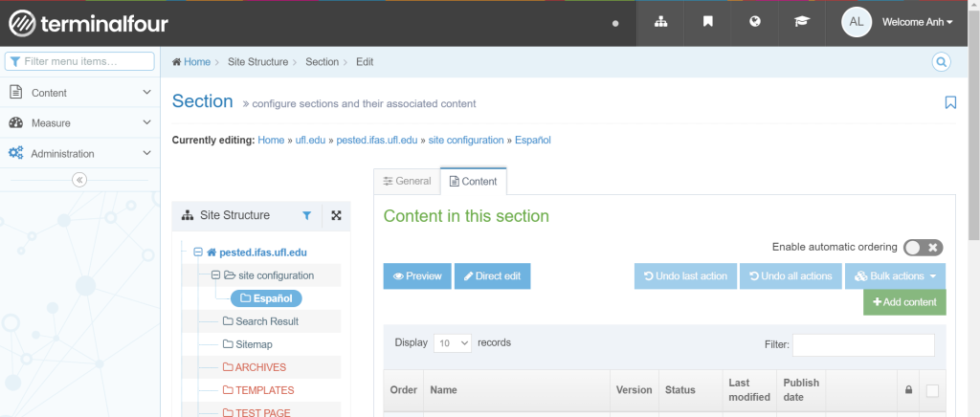This screenshot has height=417, width=980.
Task: Click the Site Structure filter funnel icon
Action: point(306,216)
